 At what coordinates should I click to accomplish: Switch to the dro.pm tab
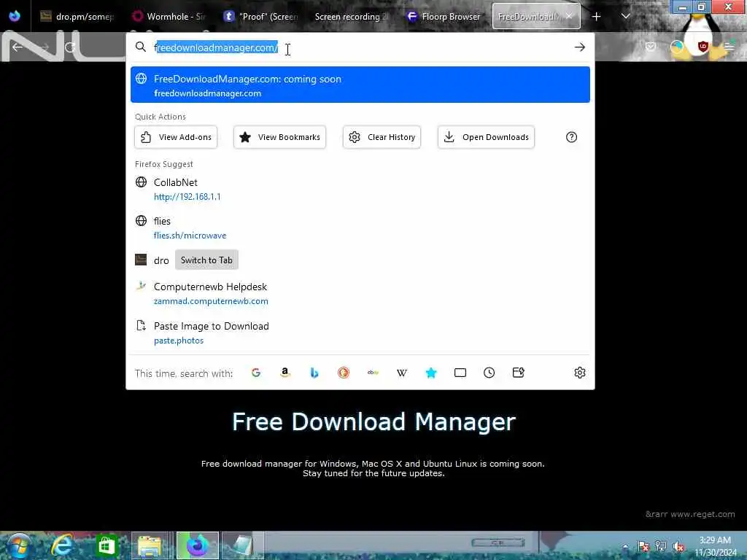tap(77, 17)
